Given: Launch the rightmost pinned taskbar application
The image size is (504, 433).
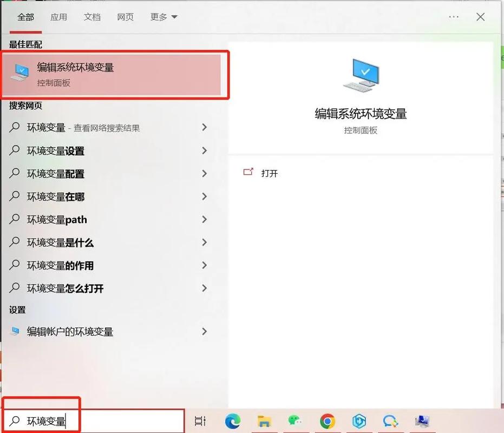Looking at the screenshot, I should [423, 421].
